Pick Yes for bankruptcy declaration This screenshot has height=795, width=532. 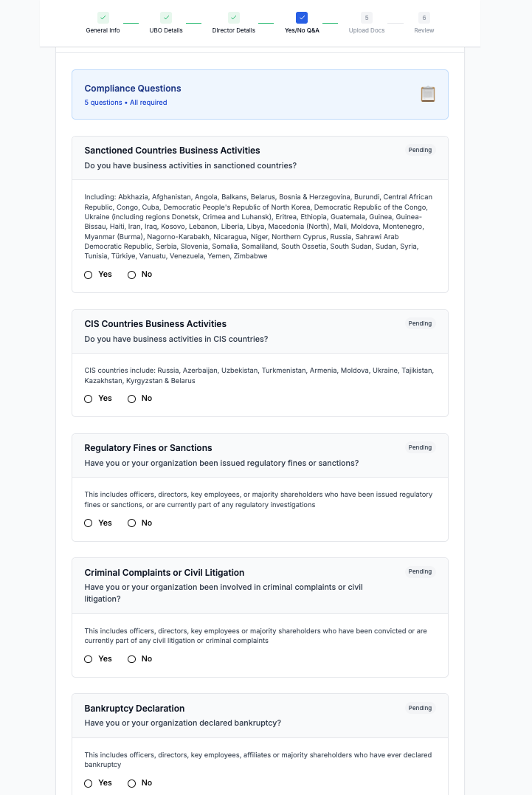pyautogui.click(x=88, y=783)
